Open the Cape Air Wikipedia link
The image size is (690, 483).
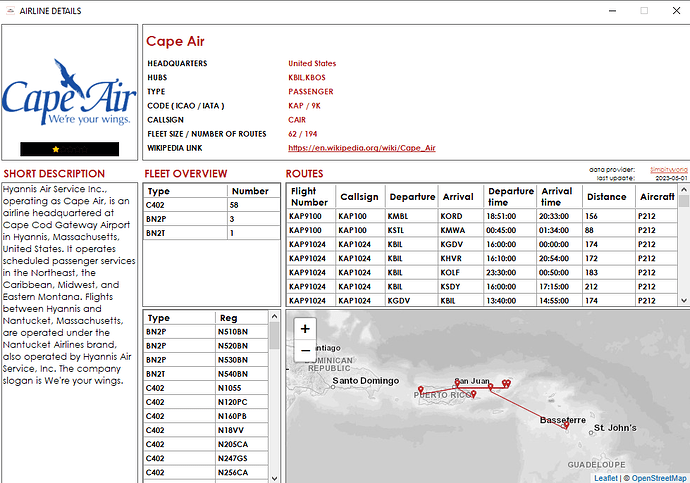[x=362, y=148]
